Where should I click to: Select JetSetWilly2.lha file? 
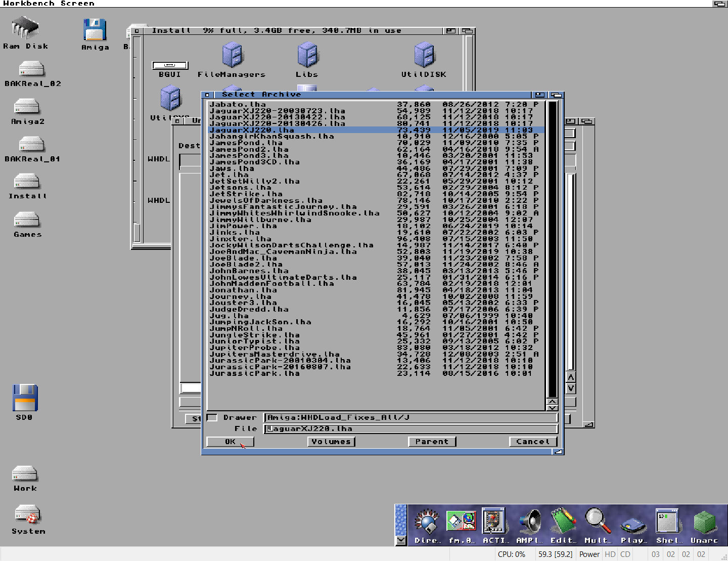(376, 181)
